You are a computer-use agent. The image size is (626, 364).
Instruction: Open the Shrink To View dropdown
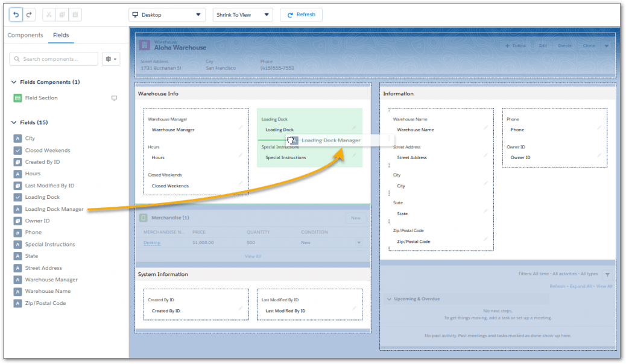point(242,15)
